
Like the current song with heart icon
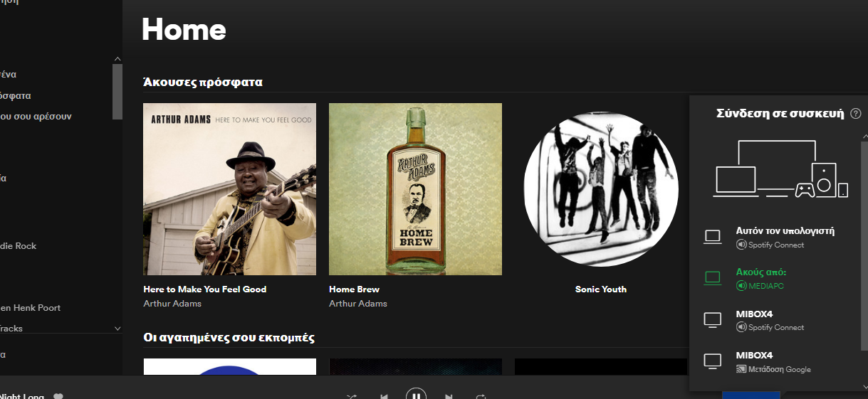point(59,396)
